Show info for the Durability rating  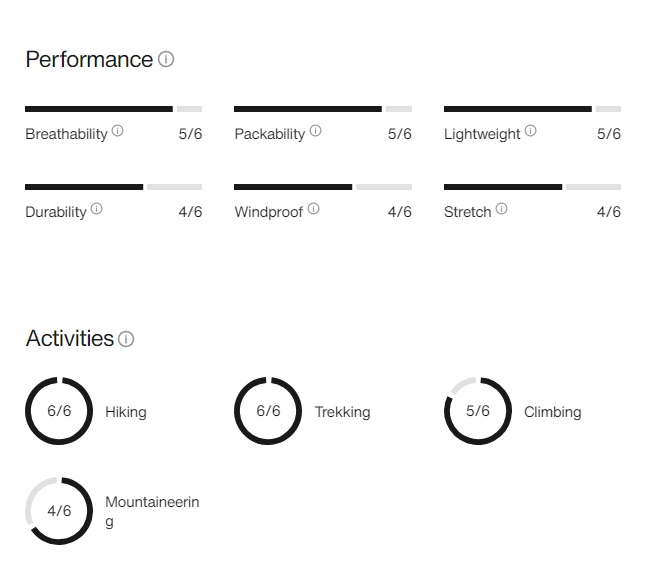click(96, 209)
